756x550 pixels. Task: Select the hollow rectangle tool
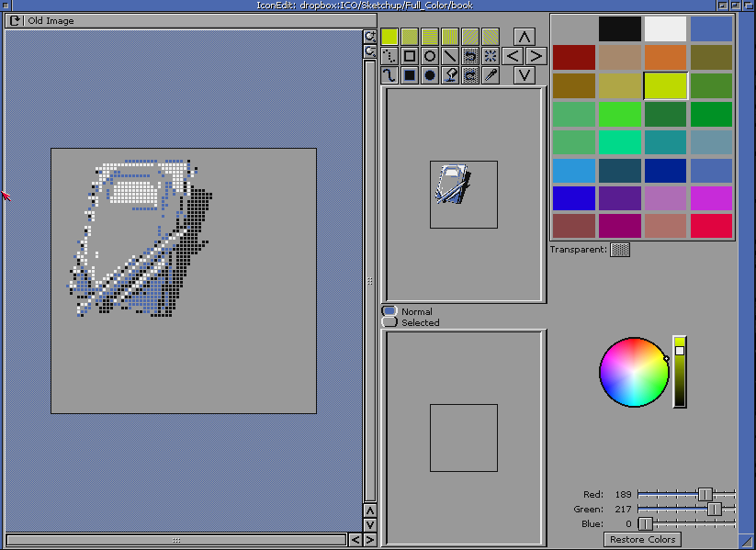(x=410, y=56)
